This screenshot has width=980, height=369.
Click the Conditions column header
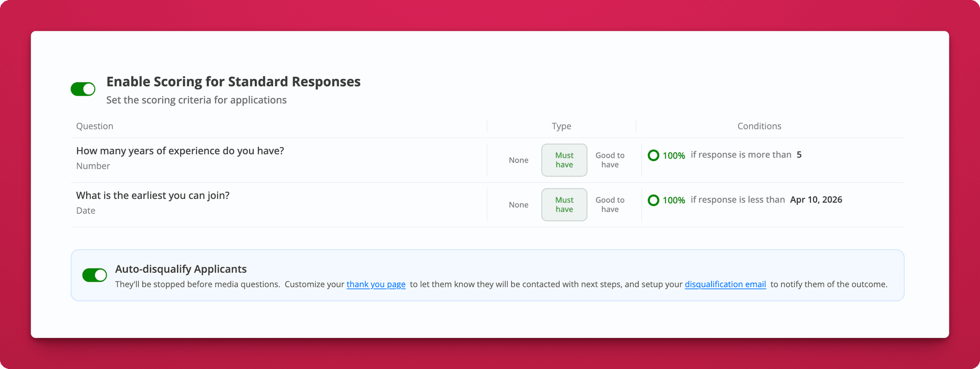click(x=759, y=126)
